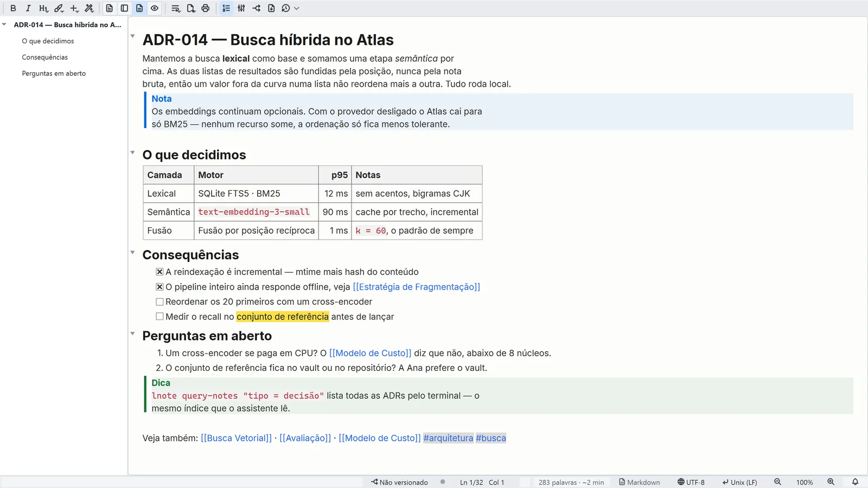Collapse the ADR-014 node in the outline sidebar
The height and width of the screenshot is (488, 868).
click(4, 24)
